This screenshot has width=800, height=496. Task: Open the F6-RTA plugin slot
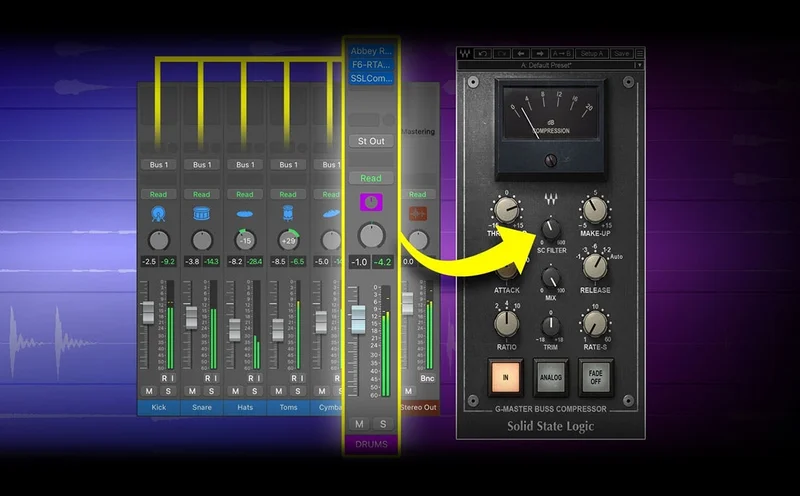coord(371,65)
